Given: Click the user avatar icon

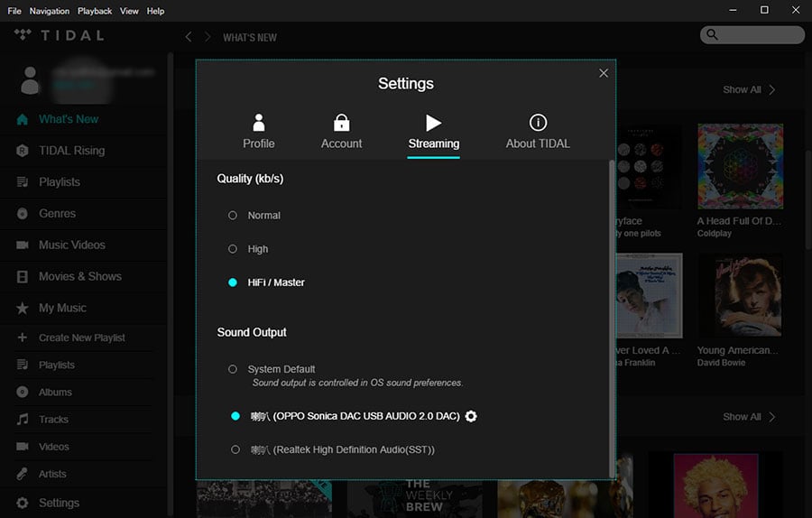Looking at the screenshot, I should tap(30, 80).
